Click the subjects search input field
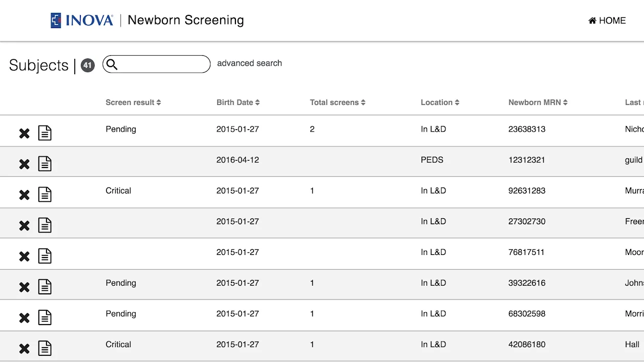The height and width of the screenshot is (362, 644). [x=157, y=64]
